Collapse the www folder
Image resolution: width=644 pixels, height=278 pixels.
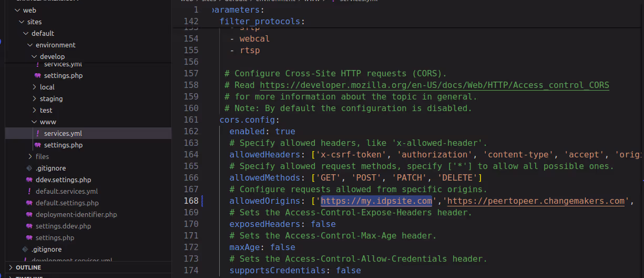click(x=34, y=122)
